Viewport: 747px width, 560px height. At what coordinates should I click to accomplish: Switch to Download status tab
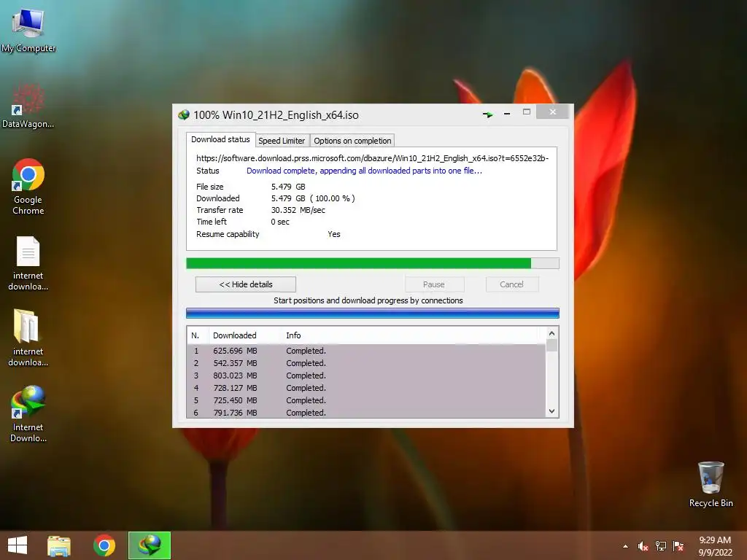(x=220, y=139)
